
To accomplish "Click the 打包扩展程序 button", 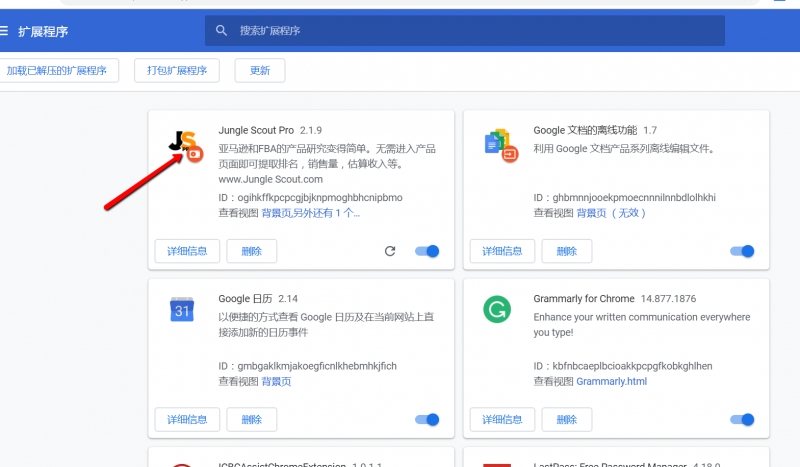I will (x=177, y=70).
